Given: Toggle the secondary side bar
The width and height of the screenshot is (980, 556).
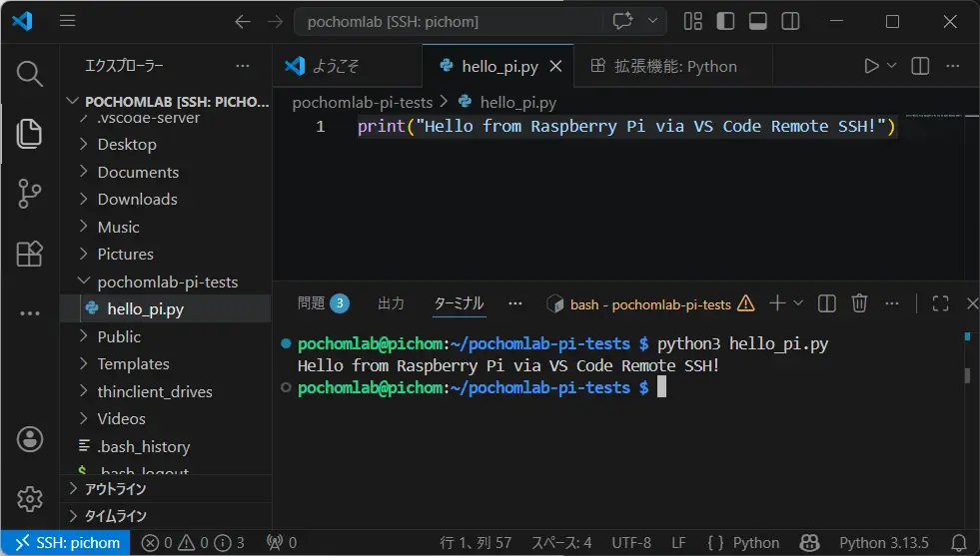Looking at the screenshot, I should point(790,21).
